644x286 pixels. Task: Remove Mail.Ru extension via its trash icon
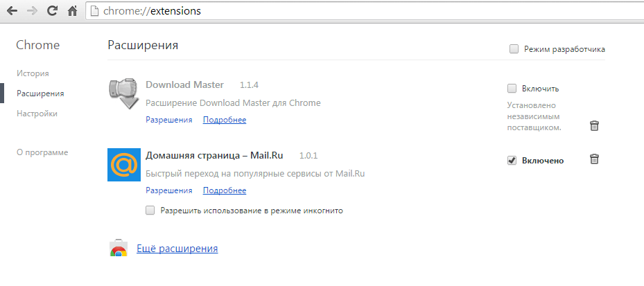(594, 159)
